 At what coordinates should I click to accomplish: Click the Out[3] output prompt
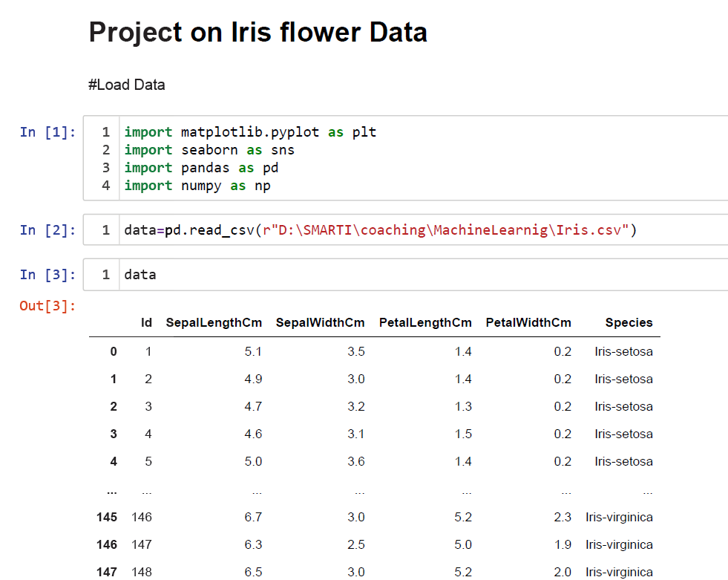click(x=47, y=305)
